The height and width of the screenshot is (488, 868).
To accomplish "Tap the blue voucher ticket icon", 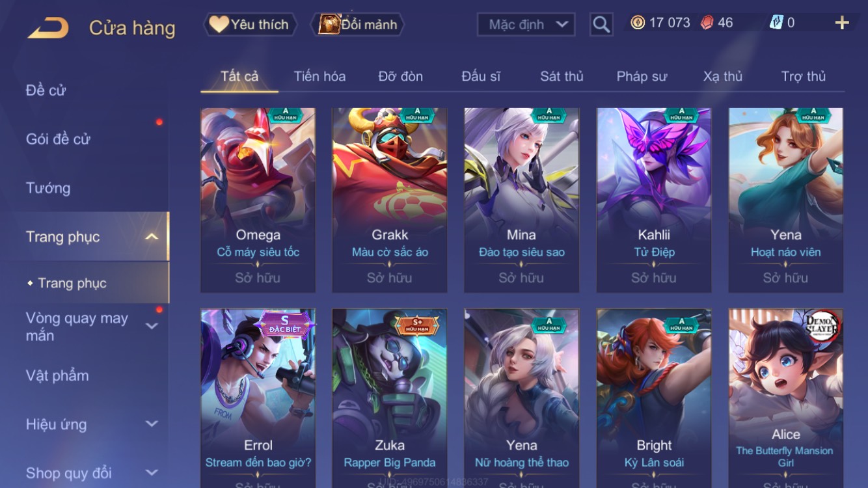I will pyautogui.click(x=776, y=23).
